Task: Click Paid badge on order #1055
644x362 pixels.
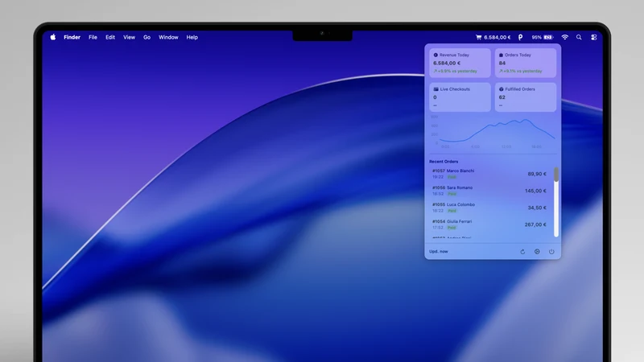Action: click(x=452, y=211)
